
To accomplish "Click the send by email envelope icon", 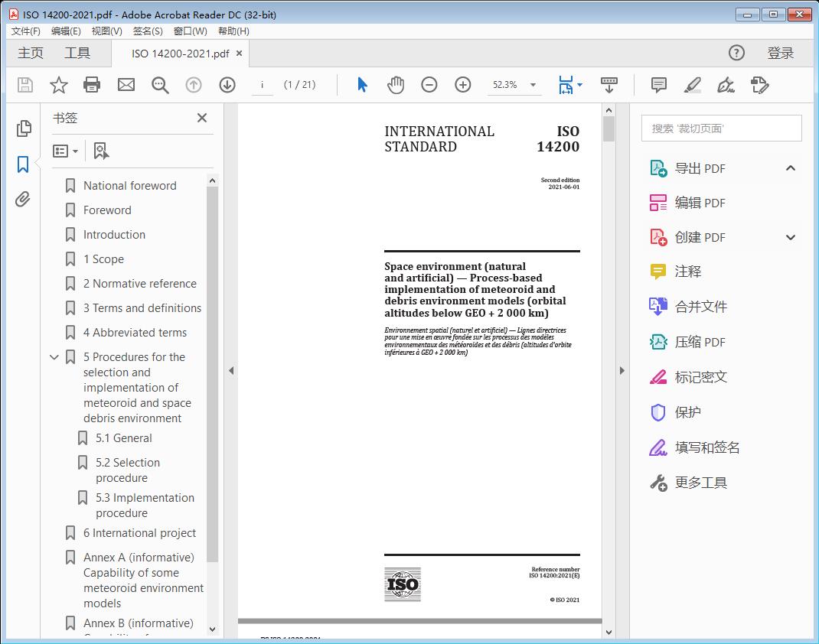I will [126, 85].
